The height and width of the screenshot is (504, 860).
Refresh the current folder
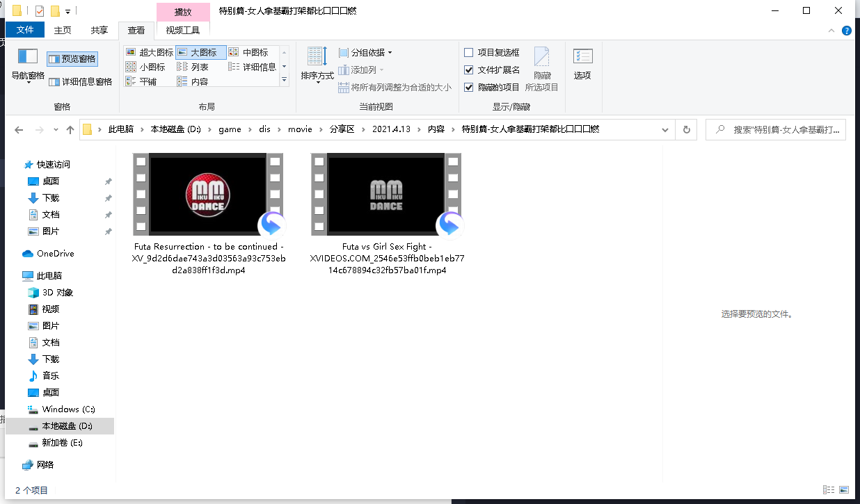(687, 129)
